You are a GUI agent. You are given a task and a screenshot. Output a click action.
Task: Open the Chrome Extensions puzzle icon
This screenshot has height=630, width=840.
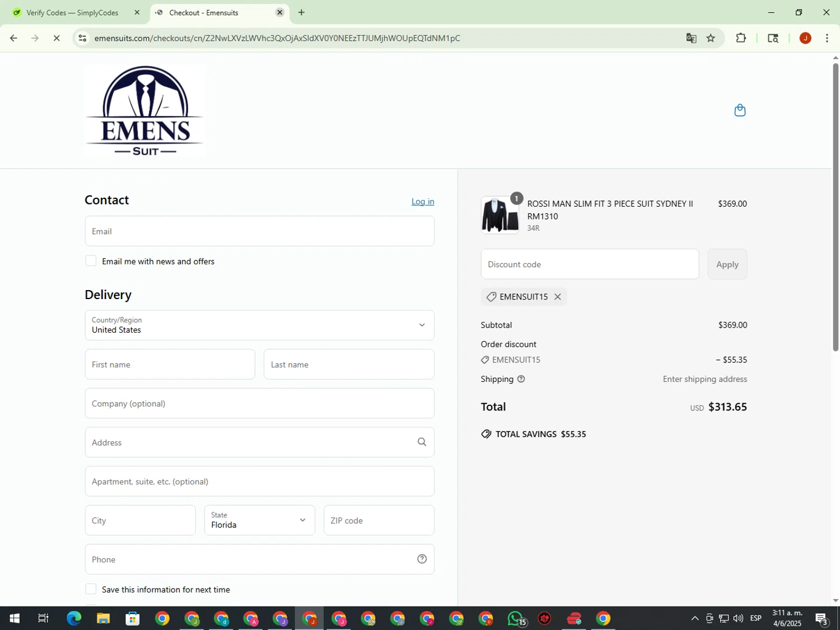tap(741, 38)
